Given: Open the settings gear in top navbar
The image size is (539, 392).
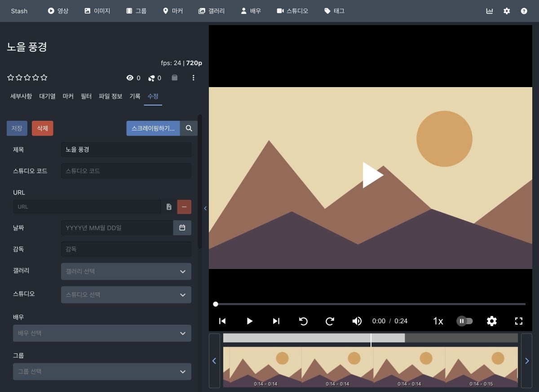Looking at the screenshot, I should [x=507, y=11].
